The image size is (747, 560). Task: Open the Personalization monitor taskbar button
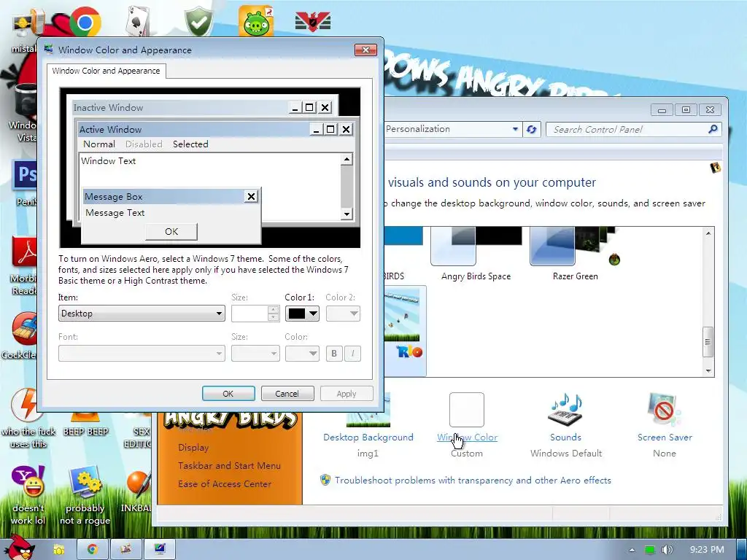tap(160, 549)
